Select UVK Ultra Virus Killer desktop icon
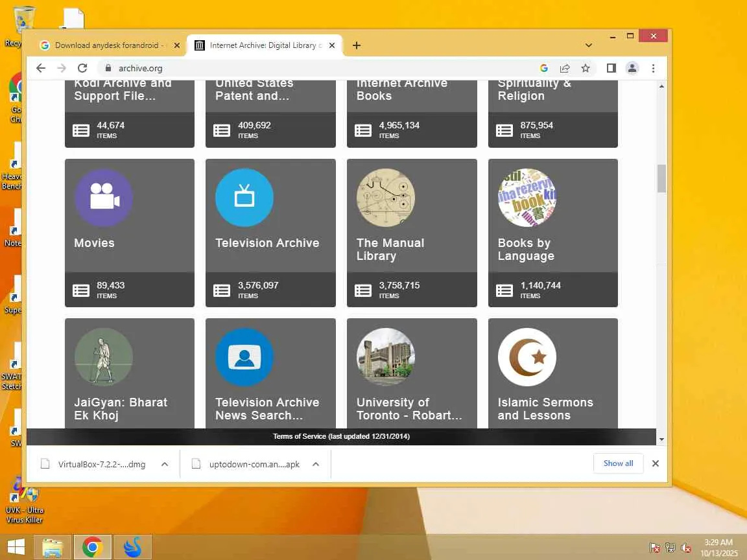 (24, 500)
